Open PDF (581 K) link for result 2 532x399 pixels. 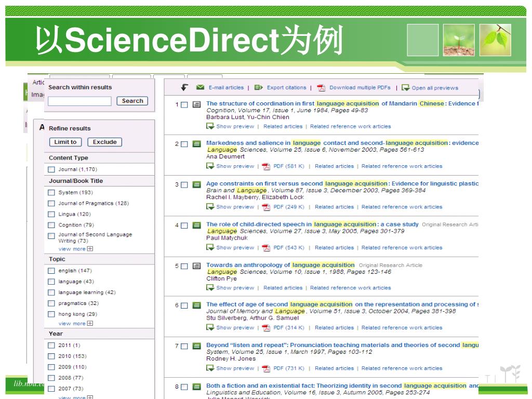[x=289, y=166]
